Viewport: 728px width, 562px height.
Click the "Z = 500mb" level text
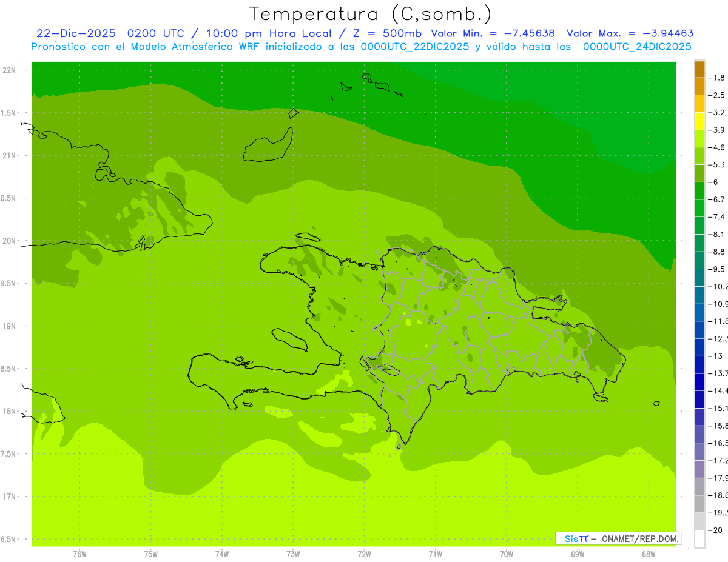point(388,33)
